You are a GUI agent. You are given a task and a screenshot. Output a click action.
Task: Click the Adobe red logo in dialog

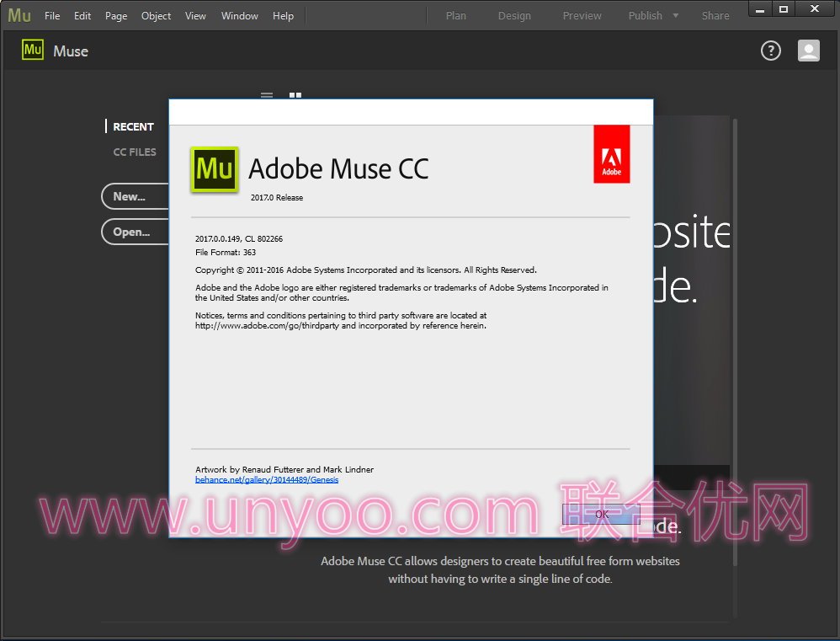(611, 154)
